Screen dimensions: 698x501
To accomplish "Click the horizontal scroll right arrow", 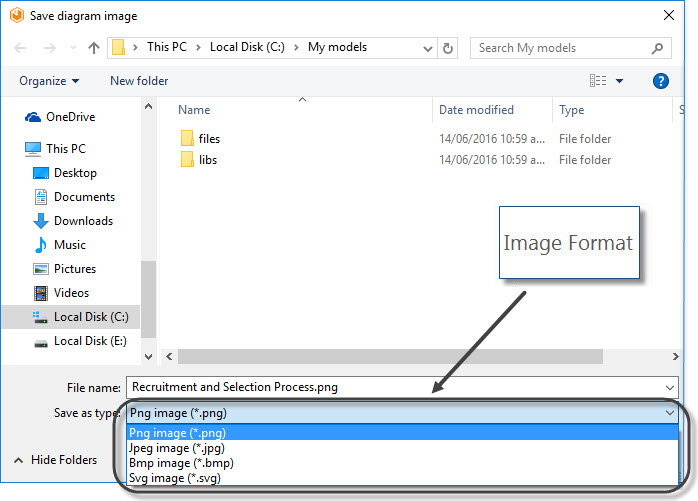I will tap(676, 356).
